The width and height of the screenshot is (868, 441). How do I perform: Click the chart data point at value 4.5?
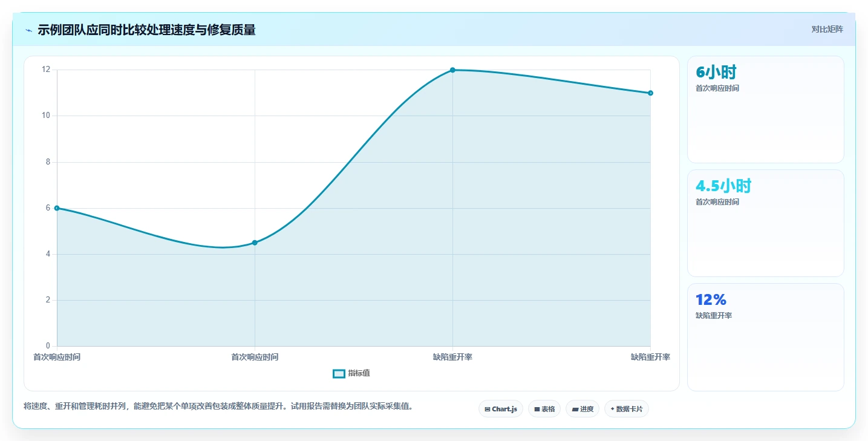point(255,243)
